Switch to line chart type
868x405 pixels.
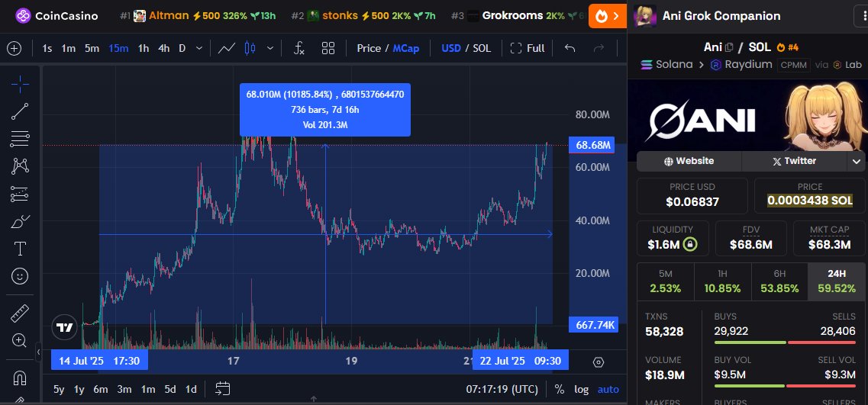click(227, 48)
